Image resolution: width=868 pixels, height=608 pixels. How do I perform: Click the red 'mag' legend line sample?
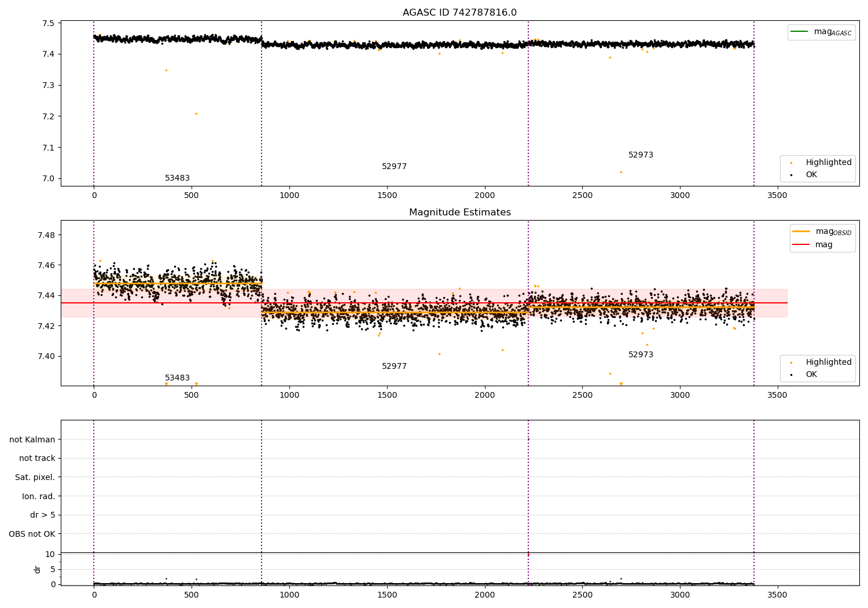[801, 245]
